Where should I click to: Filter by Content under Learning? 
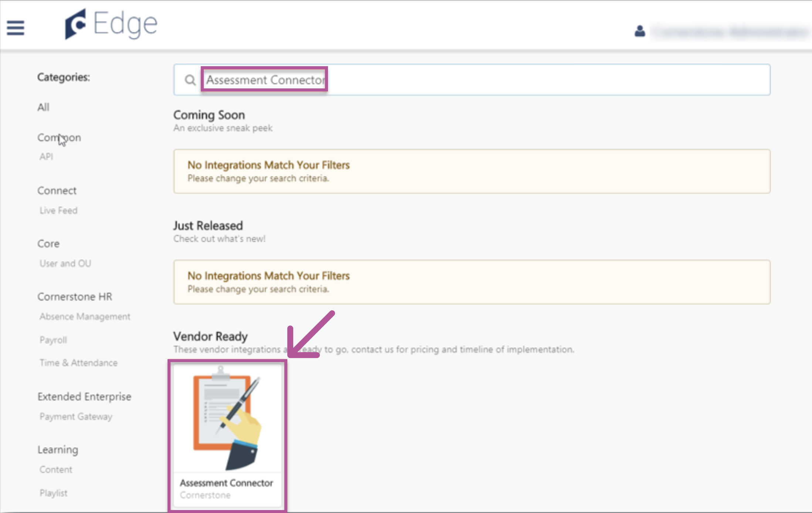pos(56,470)
